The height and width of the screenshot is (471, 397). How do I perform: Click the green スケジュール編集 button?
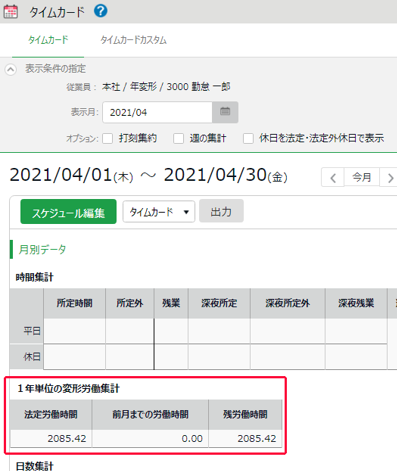coord(68,212)
